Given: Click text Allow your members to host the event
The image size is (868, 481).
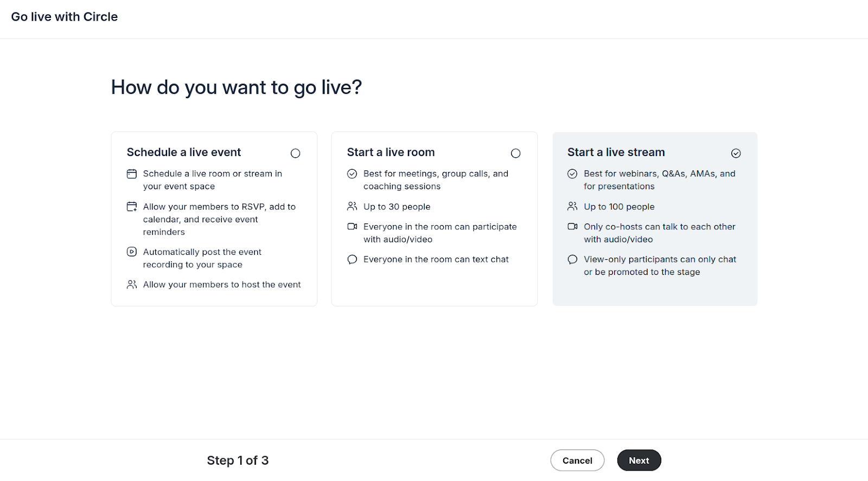Looking at the screenshot, I should [x=222, y=285].
